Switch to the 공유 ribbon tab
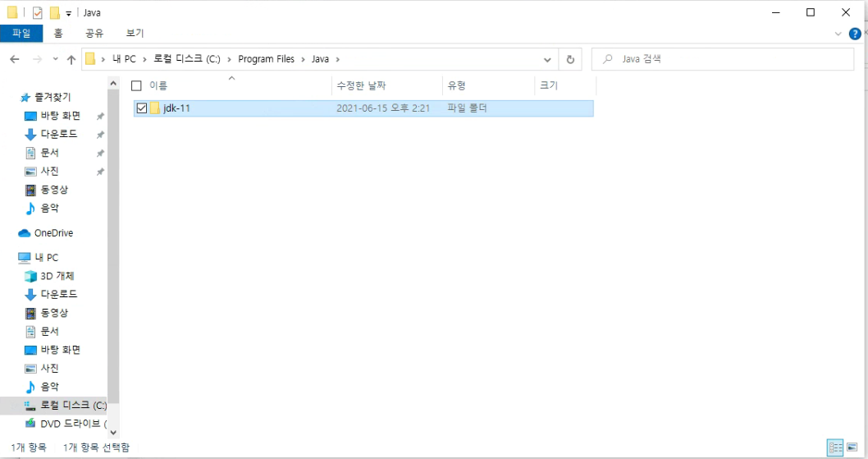This screenshot has width=868, height=459. pyautogui.click(x=94, y=34)
